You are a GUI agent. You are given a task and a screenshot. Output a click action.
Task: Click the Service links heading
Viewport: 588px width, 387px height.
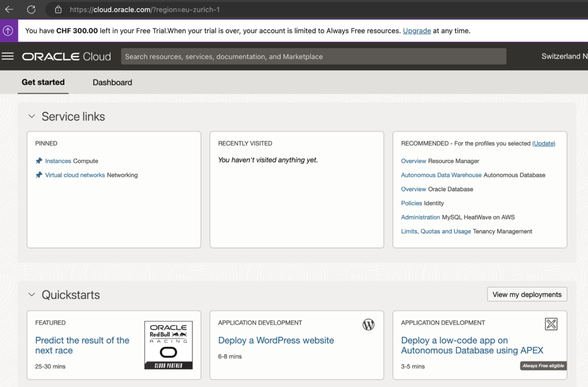pyautogui.click(x=73, y=116)
